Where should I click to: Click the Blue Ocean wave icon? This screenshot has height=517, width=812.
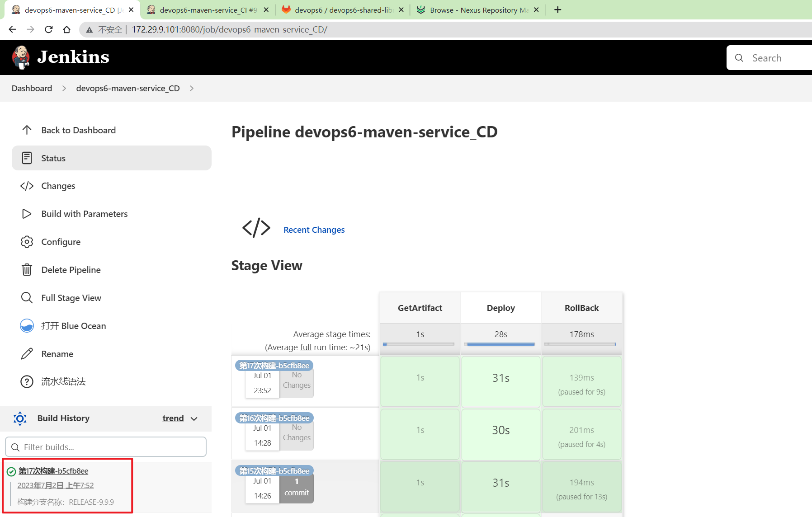click(27, 326)
